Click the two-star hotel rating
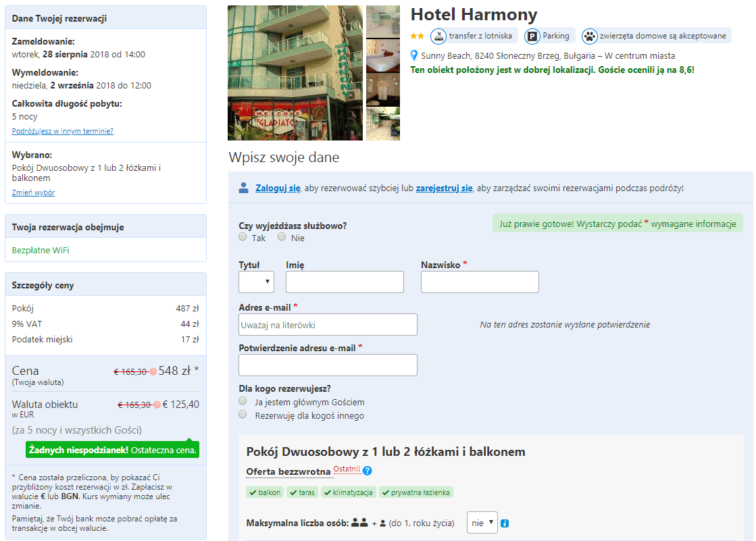 (x=417, y=36)
